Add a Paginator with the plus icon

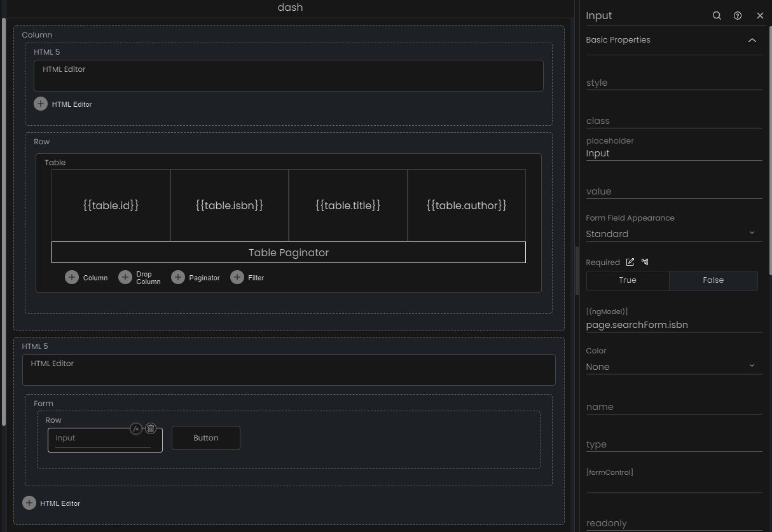point(178,277)
